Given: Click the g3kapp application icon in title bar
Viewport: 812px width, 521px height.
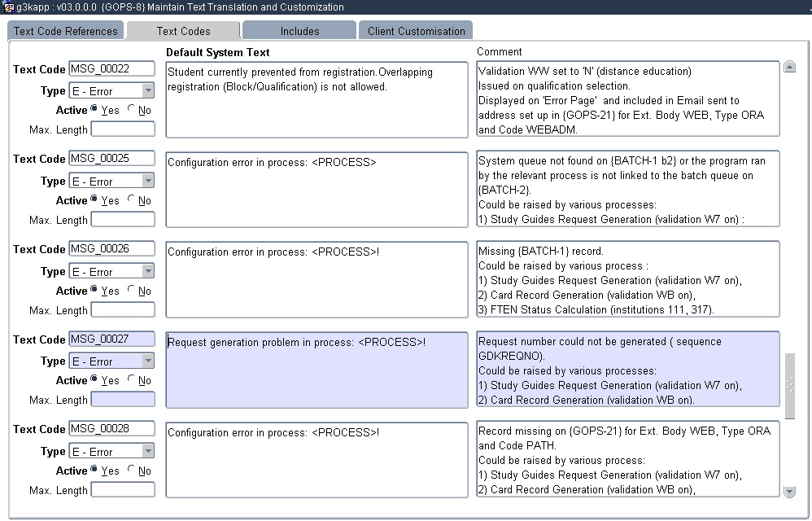Looking at the screenshot, I should pos(7,7).
